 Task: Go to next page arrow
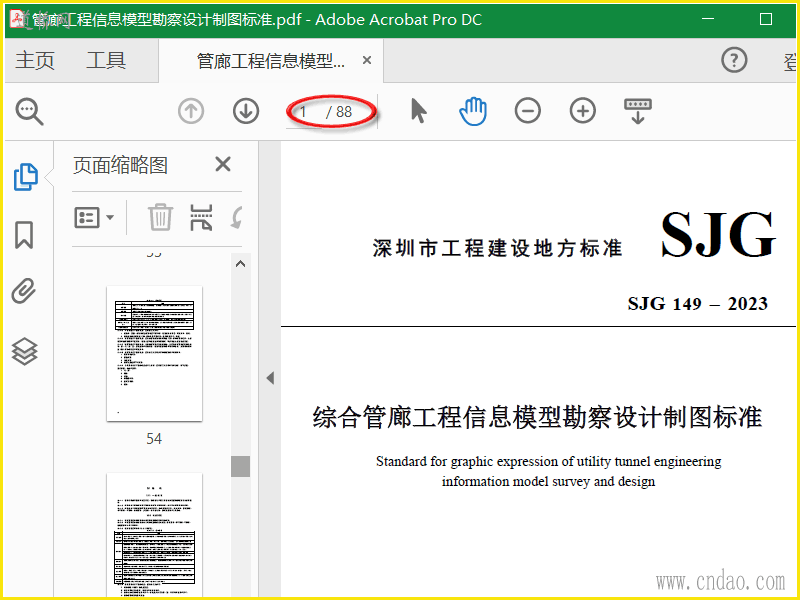tap(246, 111)
